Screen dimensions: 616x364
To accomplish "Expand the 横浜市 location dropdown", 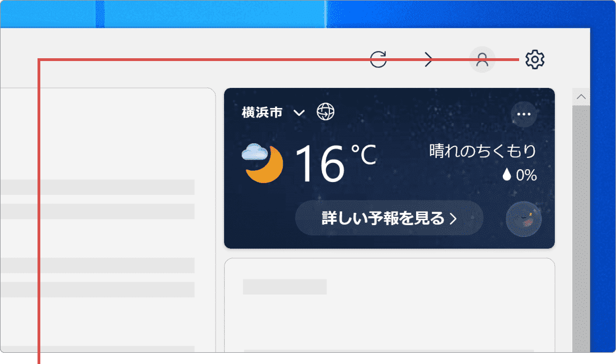I will [299, 113].
